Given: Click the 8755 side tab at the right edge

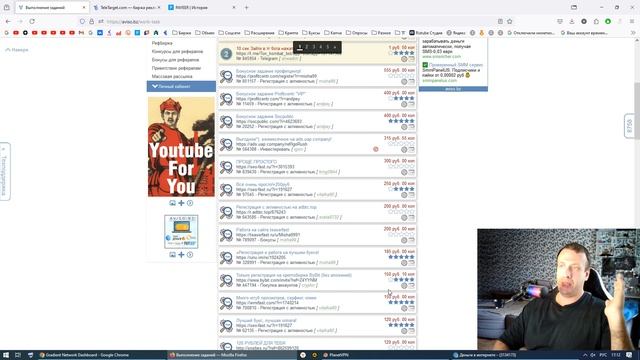Looking at the screenshot, I should (629, 126).
